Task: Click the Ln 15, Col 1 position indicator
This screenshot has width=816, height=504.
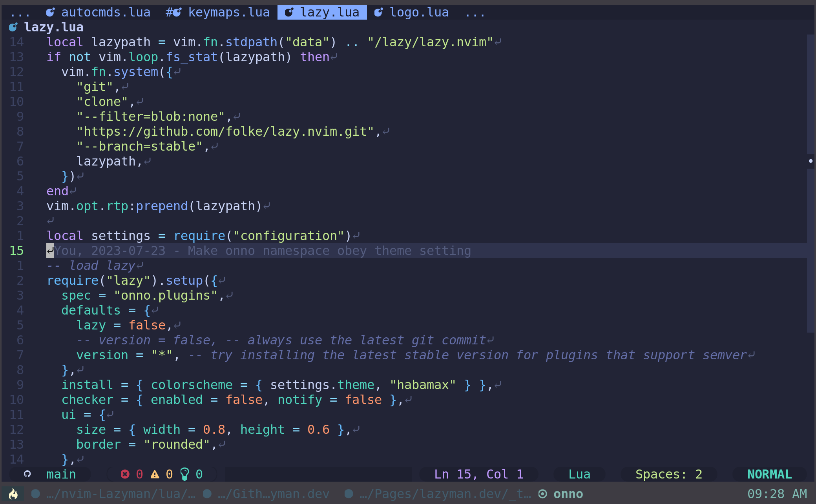Action: pyautogui.click(x=478, y=474)
